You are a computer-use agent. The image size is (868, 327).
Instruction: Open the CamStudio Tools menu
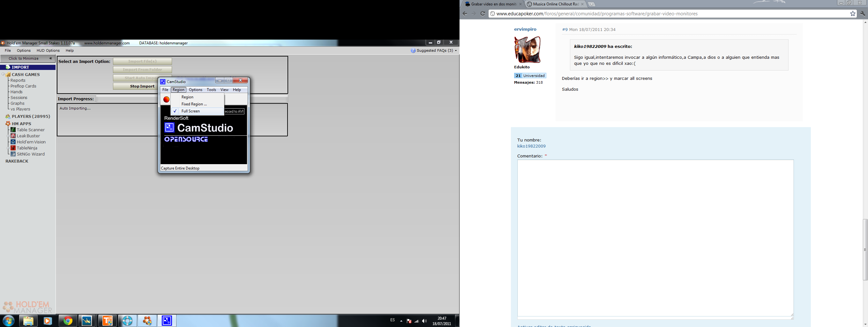pyautogui.click(x=211, y=90)
